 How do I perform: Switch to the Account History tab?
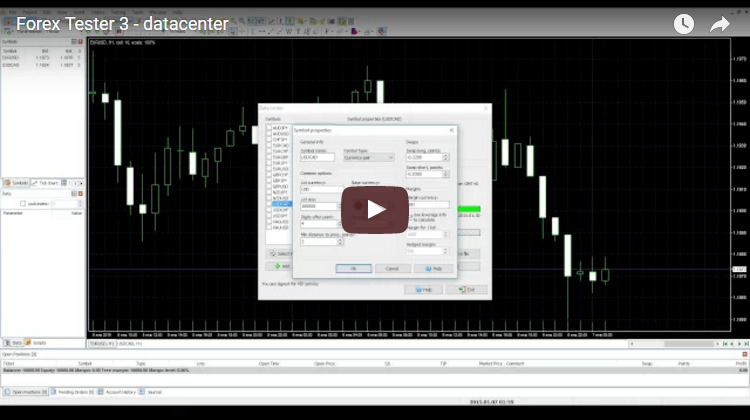pos(118,392)
